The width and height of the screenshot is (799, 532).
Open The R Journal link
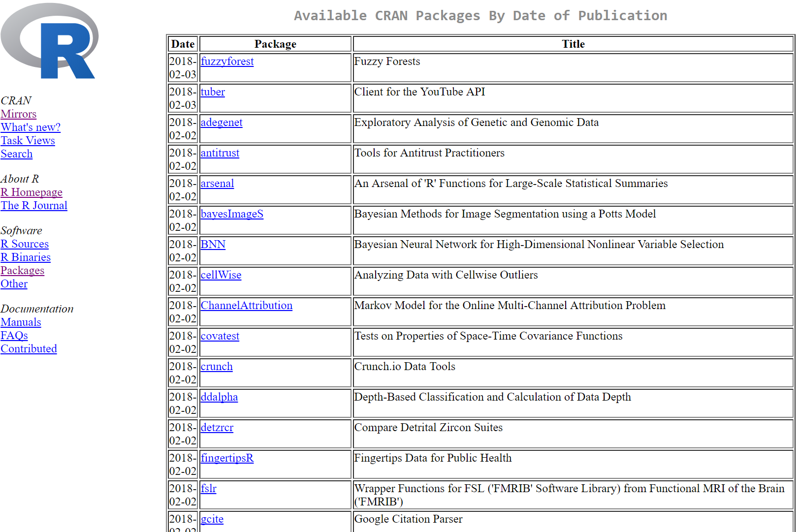point(34,205)
